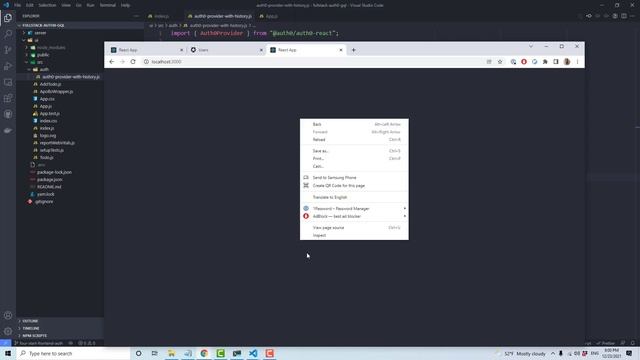Click the browser Reload button
This screenshot has width=640, height=360.
coord(133,62)
